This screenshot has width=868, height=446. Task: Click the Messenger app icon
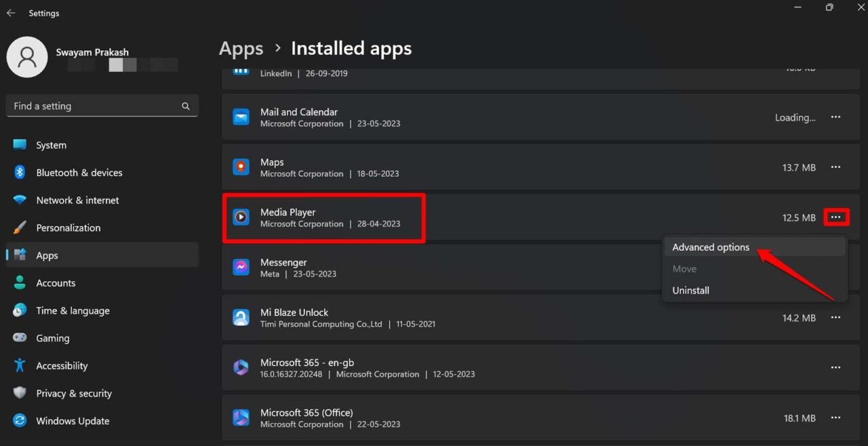click(241, 267)
